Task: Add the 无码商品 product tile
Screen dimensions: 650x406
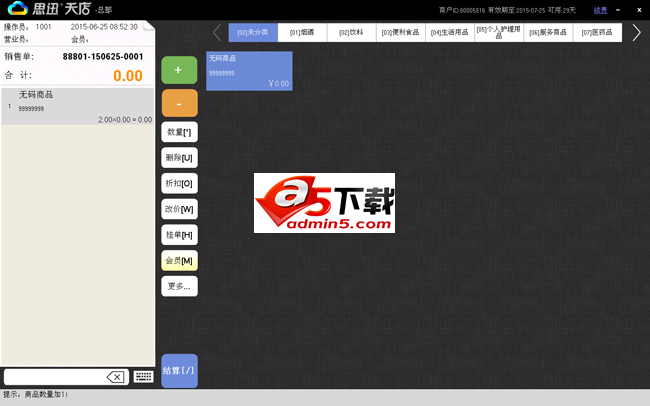Action: tap(249, 71)
